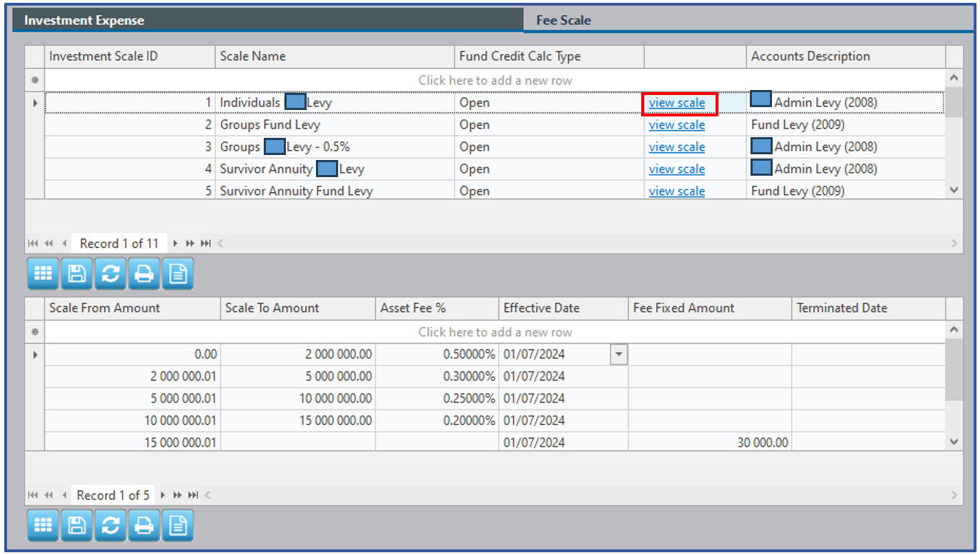This screenshot has width=980, height=555.
Task: Select the 0.25000% asset fee cell
Action: point(437,399)
